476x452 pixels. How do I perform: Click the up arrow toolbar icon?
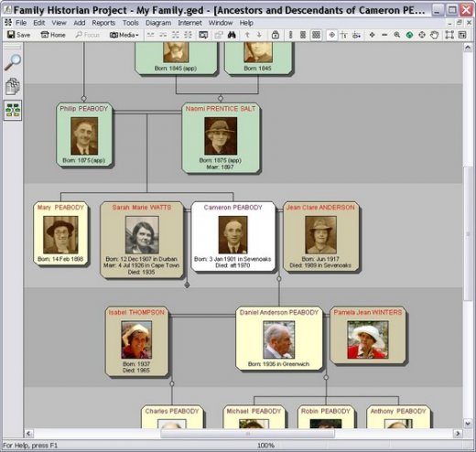(247, 35)
